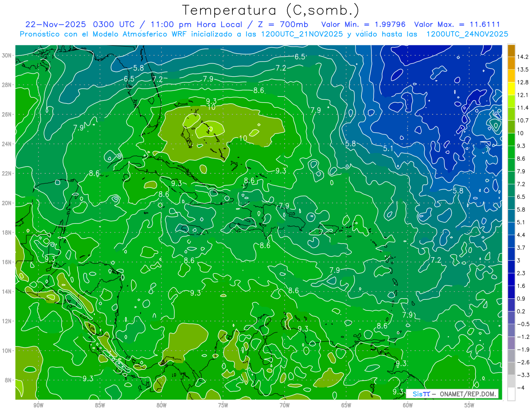
Task: Click the "75W" longitude axis label
Action: coord(223,406)
